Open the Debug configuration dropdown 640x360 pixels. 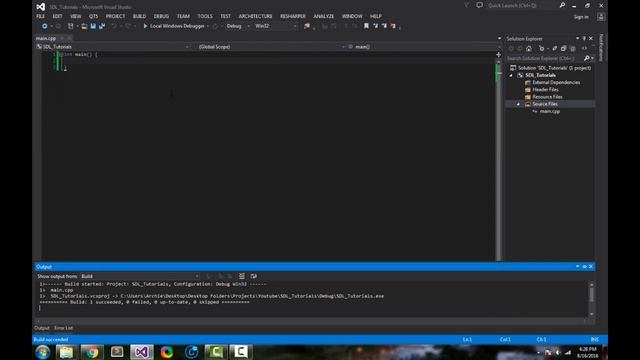point(238,26)
